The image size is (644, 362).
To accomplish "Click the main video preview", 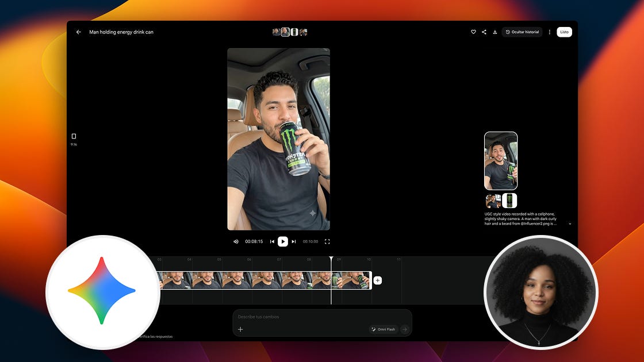I will 278,139.
